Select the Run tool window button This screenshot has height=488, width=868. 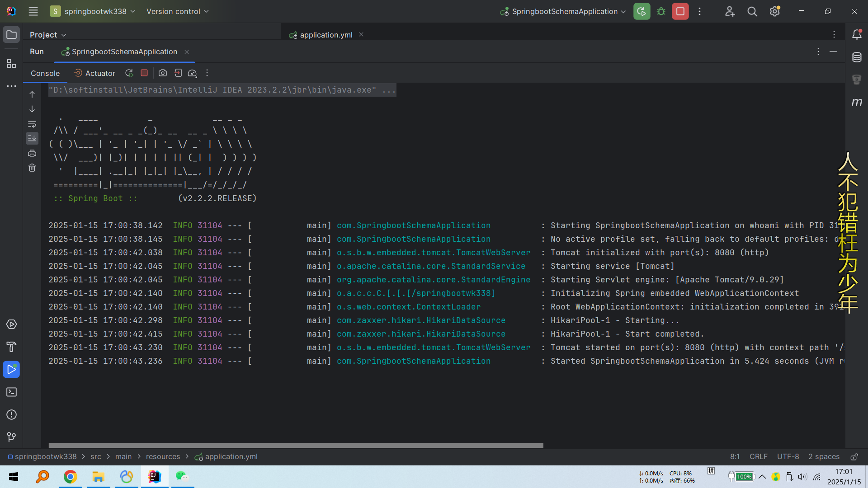pyautogui.click(x=11, y=370)
